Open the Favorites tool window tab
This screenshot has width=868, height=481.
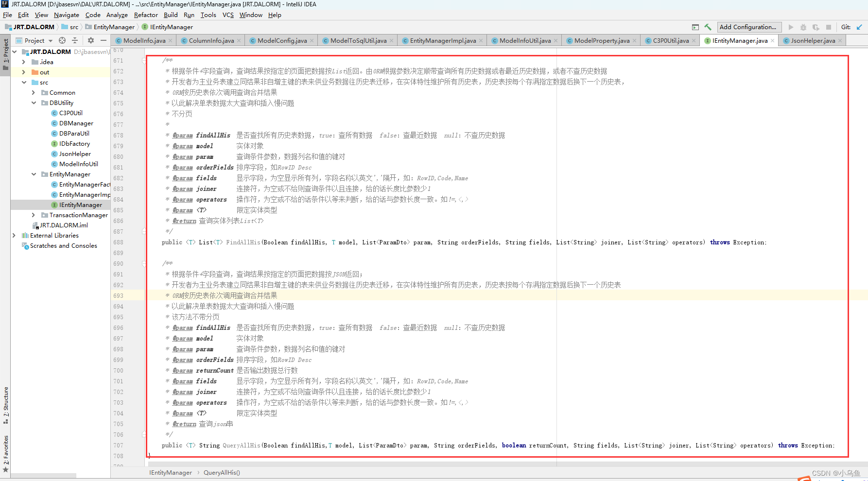point(6,453)
